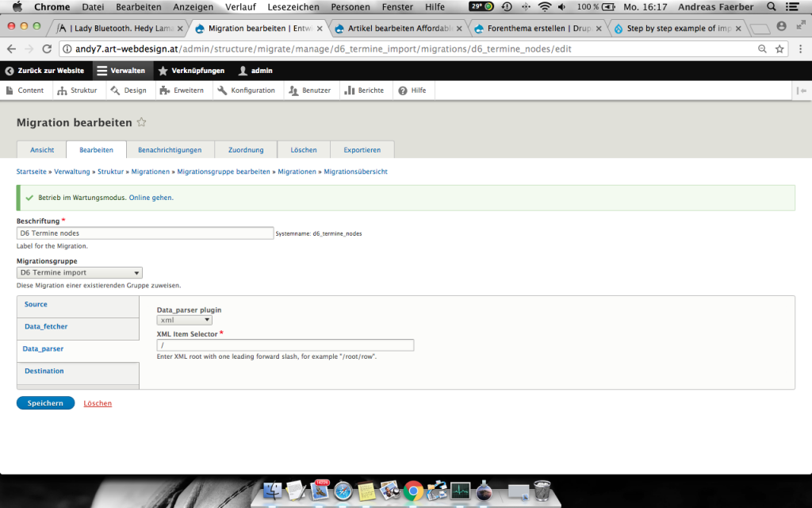
Task: Open the Data_parser plugin xml dropdown
Action: (185, 320)
